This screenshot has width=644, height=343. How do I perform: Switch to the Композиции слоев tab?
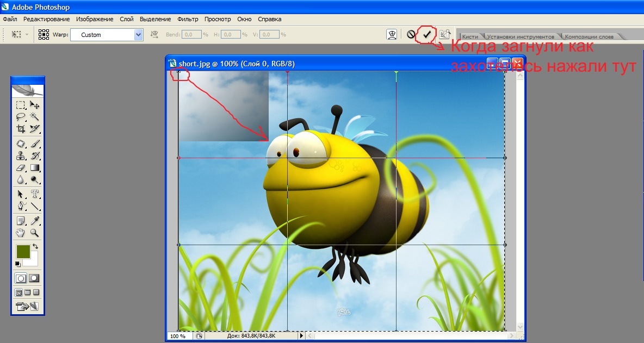pyautogui.click(x=589, y=36)
